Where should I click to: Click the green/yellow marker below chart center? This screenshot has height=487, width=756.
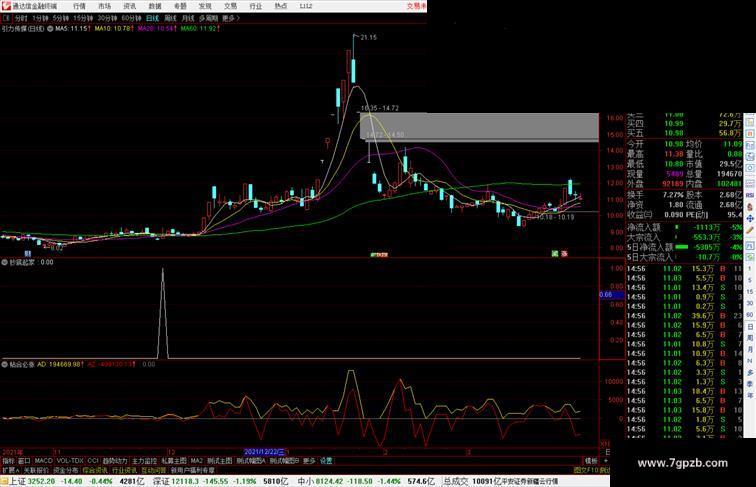[x=379, y=254]
